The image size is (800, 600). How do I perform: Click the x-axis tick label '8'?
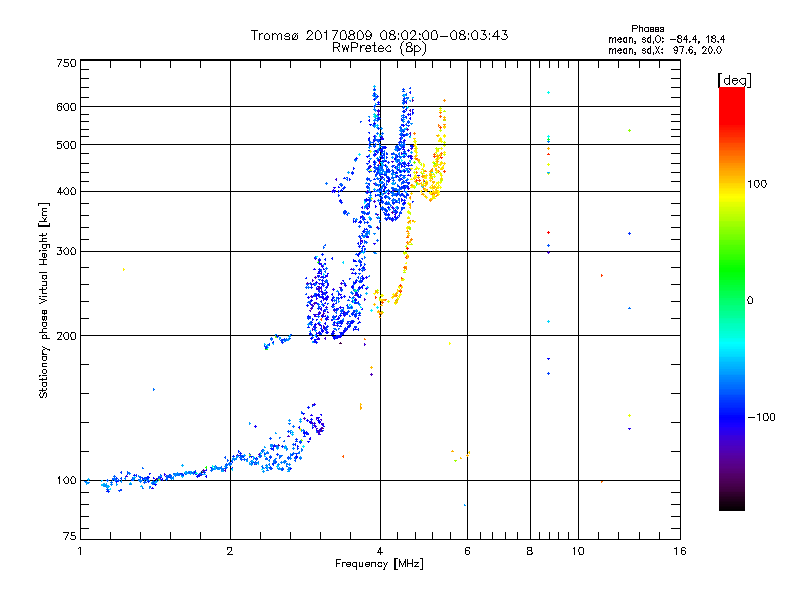[x=530, y=551]
